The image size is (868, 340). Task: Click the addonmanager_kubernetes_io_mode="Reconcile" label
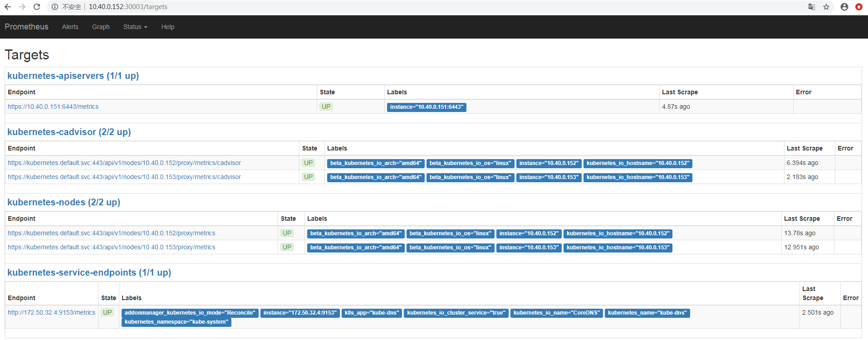click(x=190, y=313)
